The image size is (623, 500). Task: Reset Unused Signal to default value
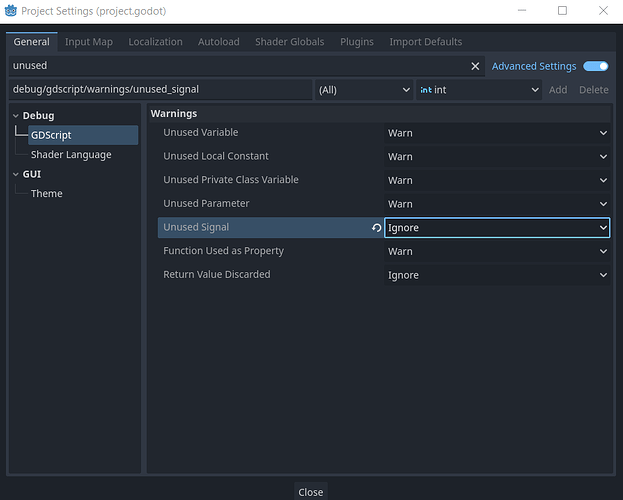pyautogui.click(x=376, y=228)
